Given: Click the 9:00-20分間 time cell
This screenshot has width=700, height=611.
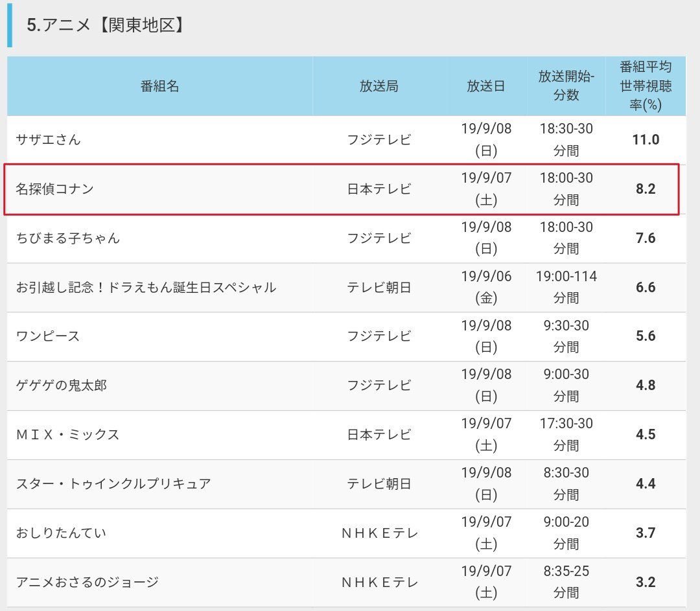Looking at the screenshot, I should click(x=566, y=533).
